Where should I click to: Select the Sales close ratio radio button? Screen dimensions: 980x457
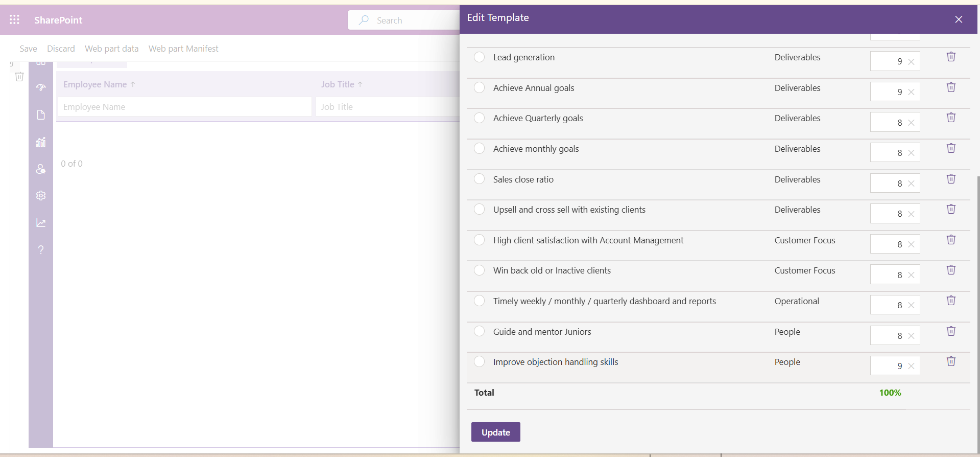tap(479, 179)
